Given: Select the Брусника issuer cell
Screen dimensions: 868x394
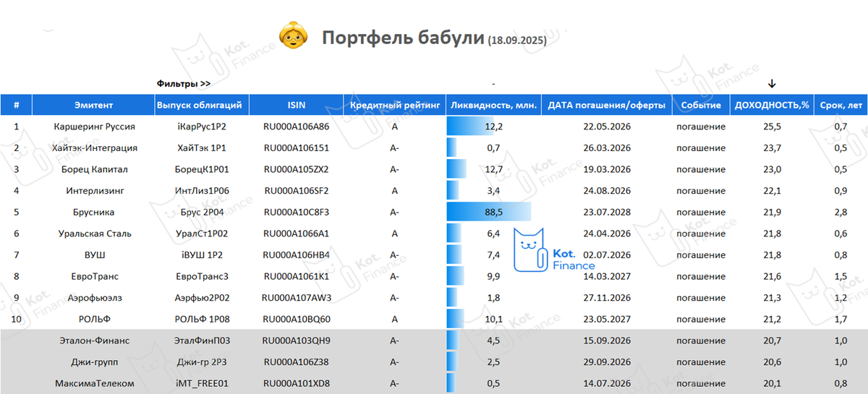Looking at the screenshot, I should pyautogui.click(x=94, y=213).
